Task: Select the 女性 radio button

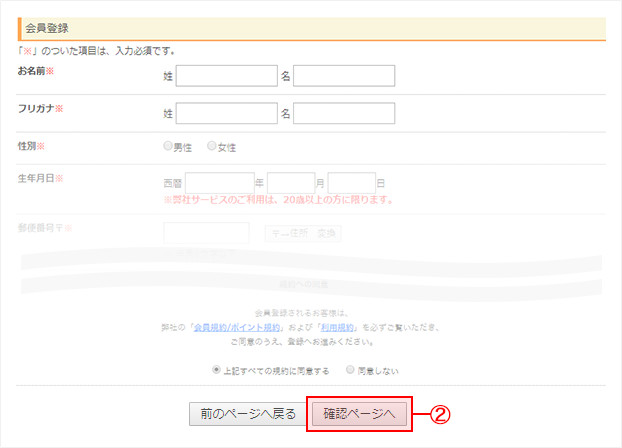Action: point(212,146)
